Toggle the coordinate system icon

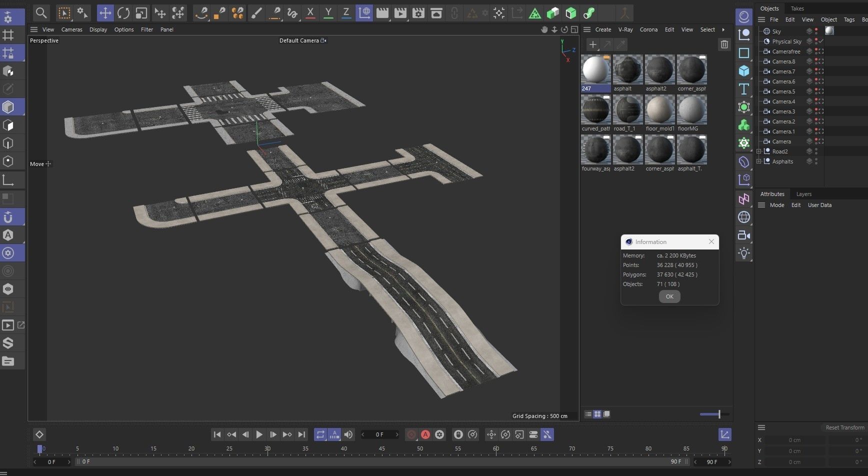click(x=364, y=13)
